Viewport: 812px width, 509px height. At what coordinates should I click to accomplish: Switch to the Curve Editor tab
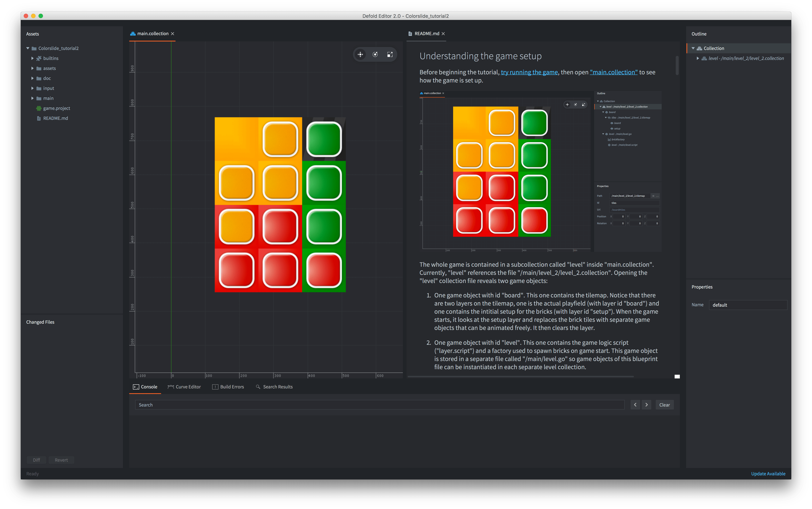point(184,387)
